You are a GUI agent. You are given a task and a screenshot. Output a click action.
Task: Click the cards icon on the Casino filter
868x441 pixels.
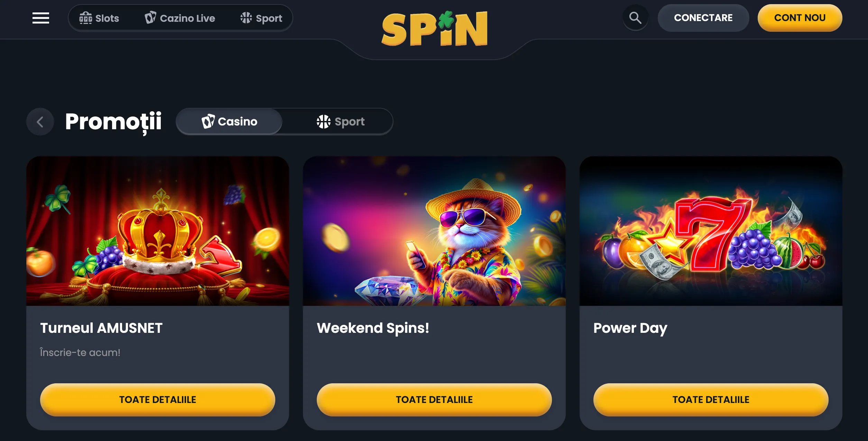208,121
